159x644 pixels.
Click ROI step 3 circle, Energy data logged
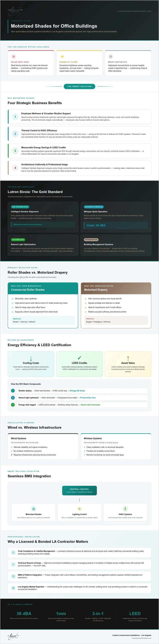click(13, 405)
